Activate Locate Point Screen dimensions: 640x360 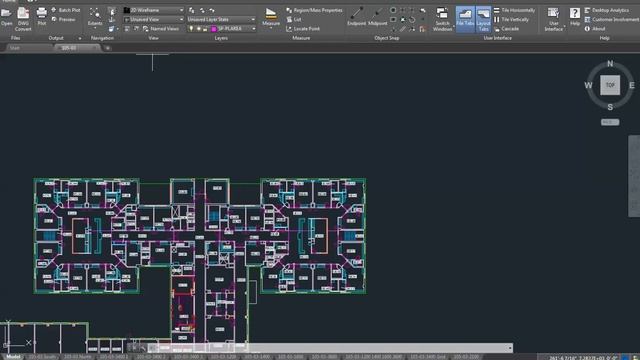tap(302, 29)
